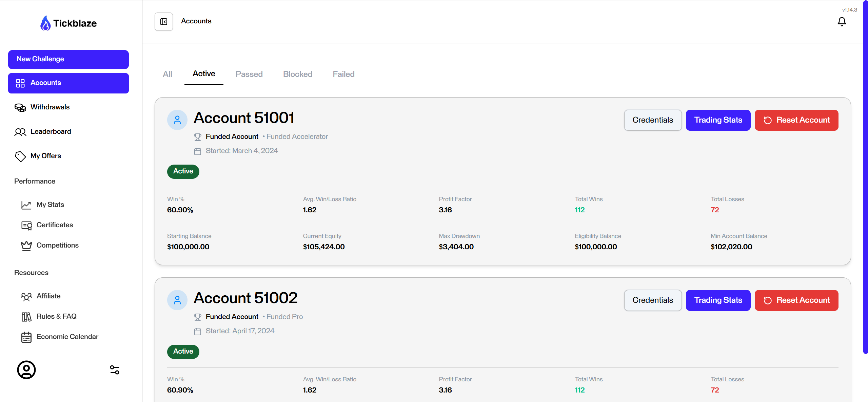Viewport: 868px width, 402px height.
Task: View Certificates in the Performance section
Action: 55,225
